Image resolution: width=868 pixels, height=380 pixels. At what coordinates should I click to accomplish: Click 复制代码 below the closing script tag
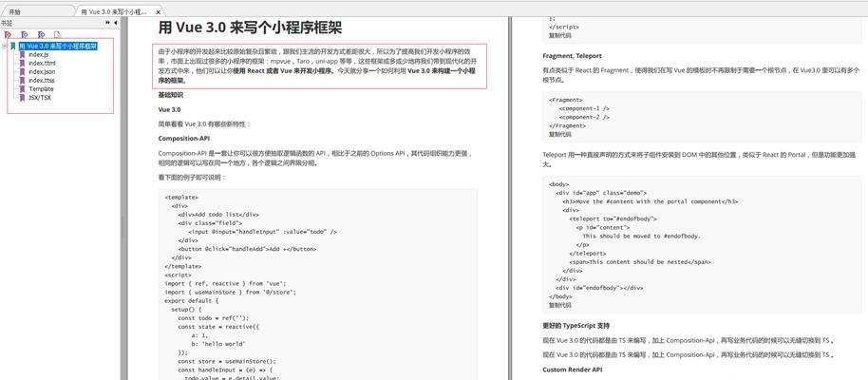[559, 35]
